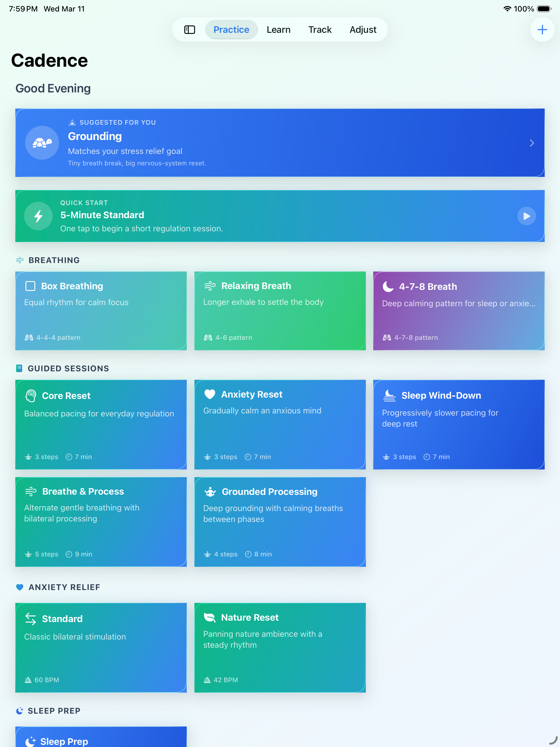Tap the Cadence title
Viewport: 560px width, 747px height.
49,61
